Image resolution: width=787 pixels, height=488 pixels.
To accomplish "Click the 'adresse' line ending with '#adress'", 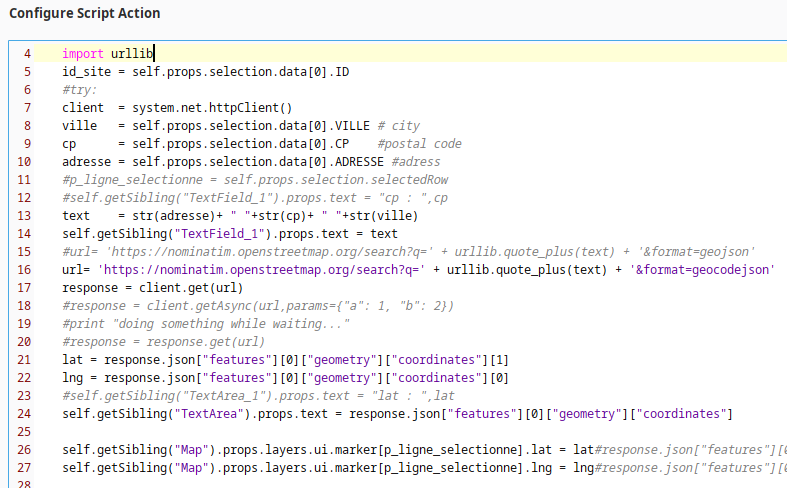I will pos(251,162).
